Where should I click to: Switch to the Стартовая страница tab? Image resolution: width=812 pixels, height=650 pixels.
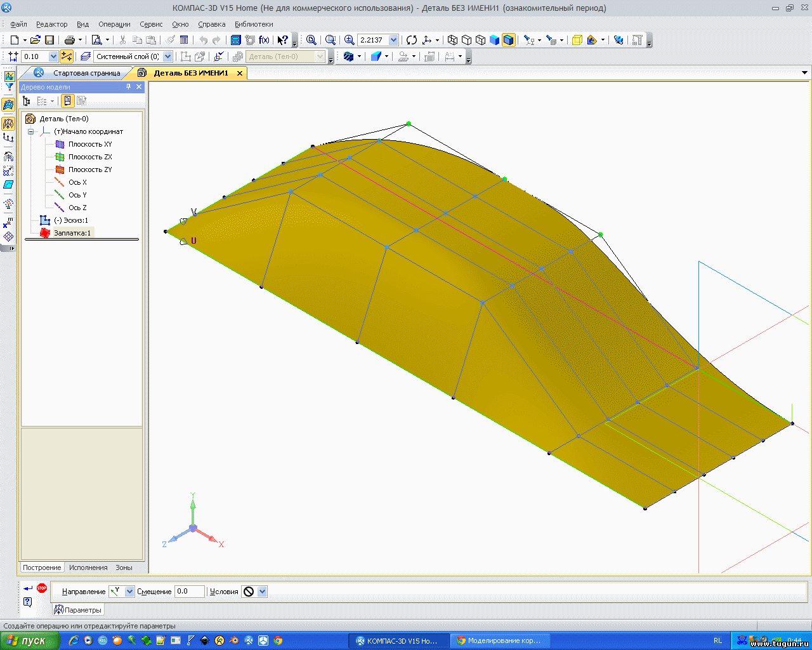[x=86, y=73]
